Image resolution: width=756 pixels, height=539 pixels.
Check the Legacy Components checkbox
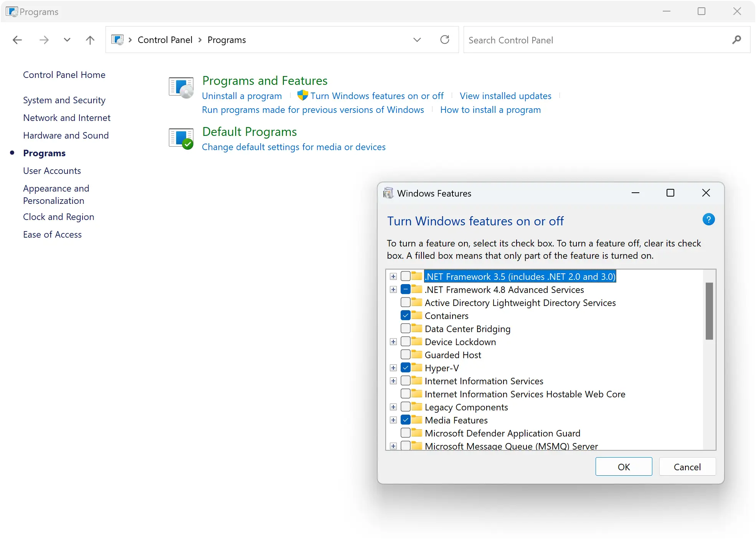click(406, 407)
